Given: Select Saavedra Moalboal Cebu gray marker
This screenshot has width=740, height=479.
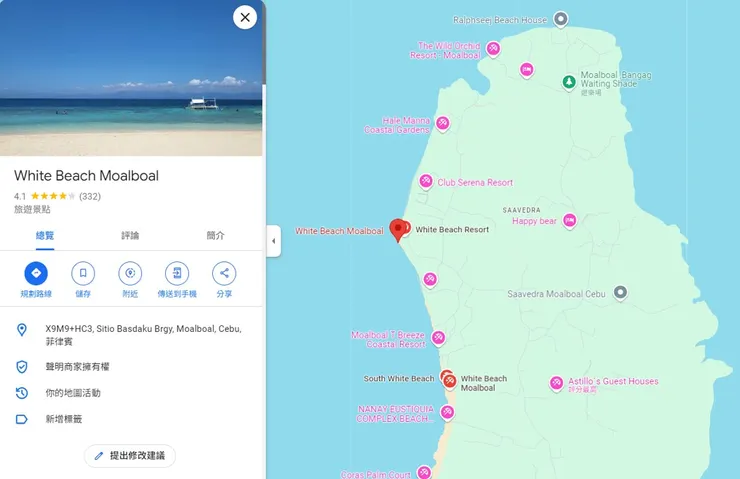Looking at the screenshot, I should [621, 293].
